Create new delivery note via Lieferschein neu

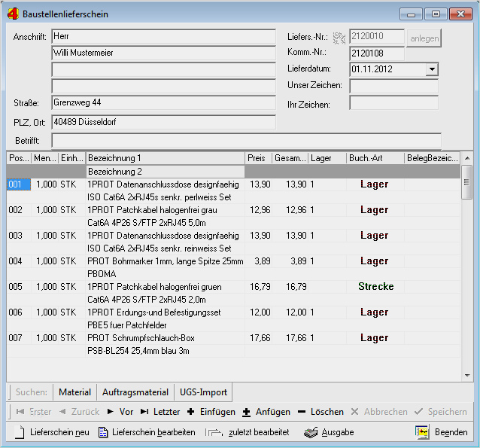tap(53, 432)
